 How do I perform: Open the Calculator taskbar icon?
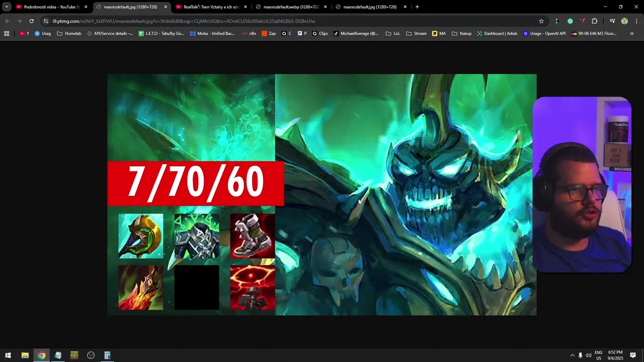point(107,355)
